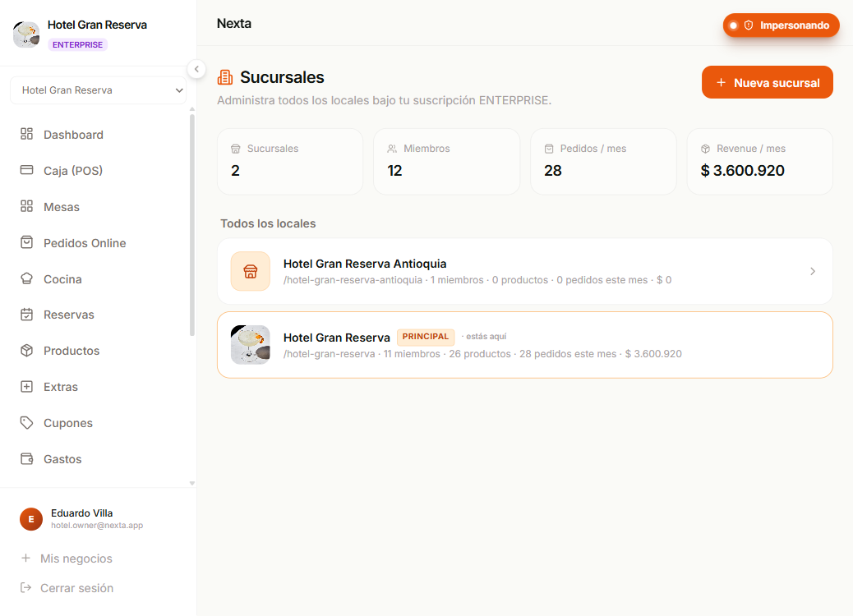853x616 pixels.
Task: Click the Impersonando badge button
Action: coord(781,25)
